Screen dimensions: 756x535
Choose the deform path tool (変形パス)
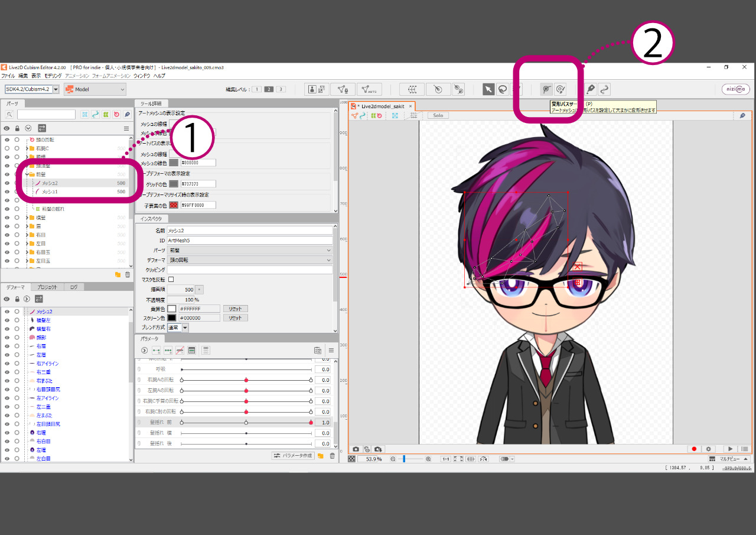click(546, 89)
